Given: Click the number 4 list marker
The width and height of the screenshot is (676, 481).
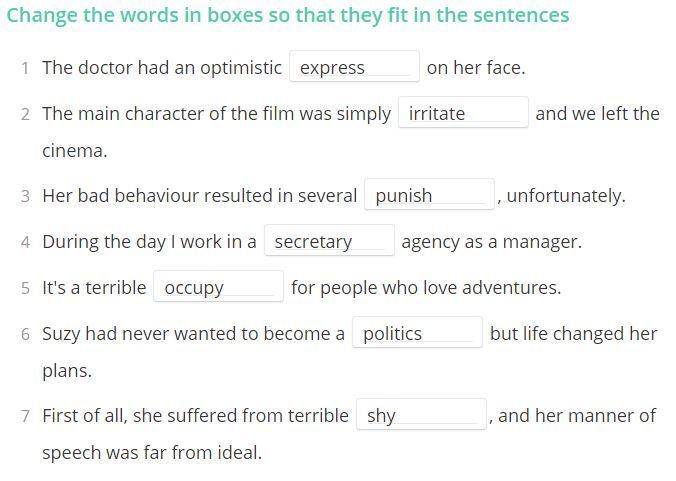Looking at the screenshot, I should click(25, 242).
